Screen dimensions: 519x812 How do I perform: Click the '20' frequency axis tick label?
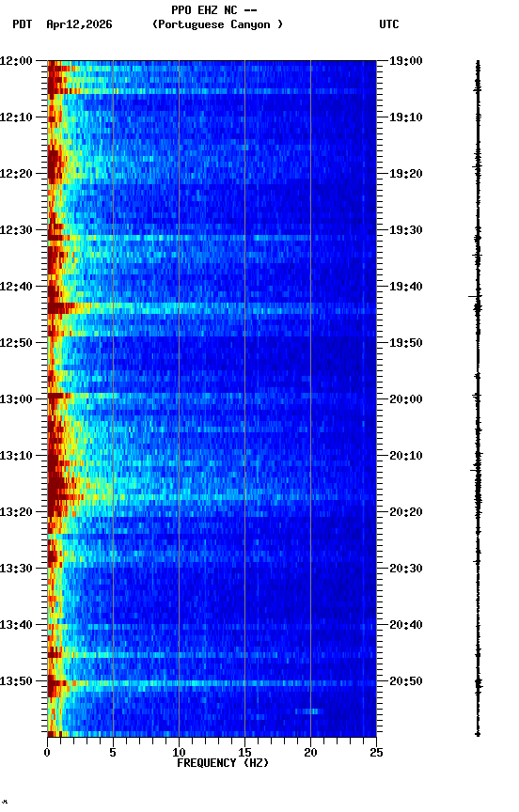click(x=310, y=753)
